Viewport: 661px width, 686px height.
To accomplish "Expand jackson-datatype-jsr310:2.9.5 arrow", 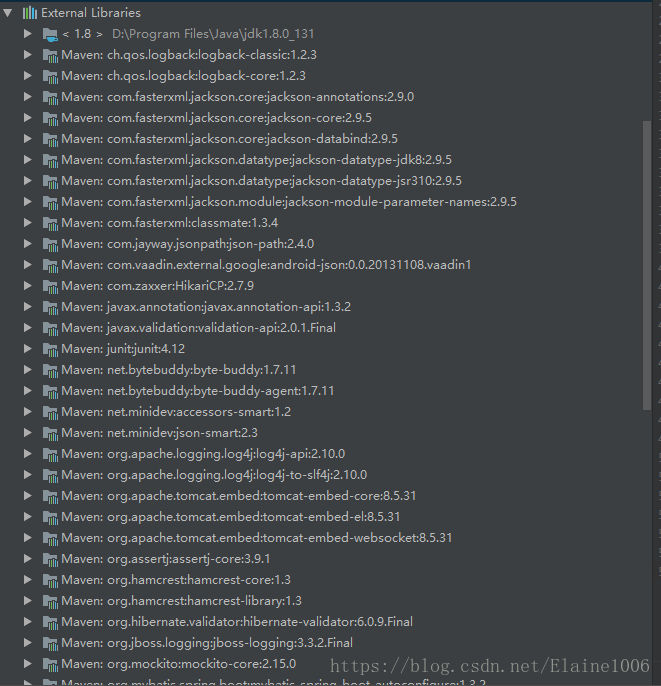I will click(28, 181).
